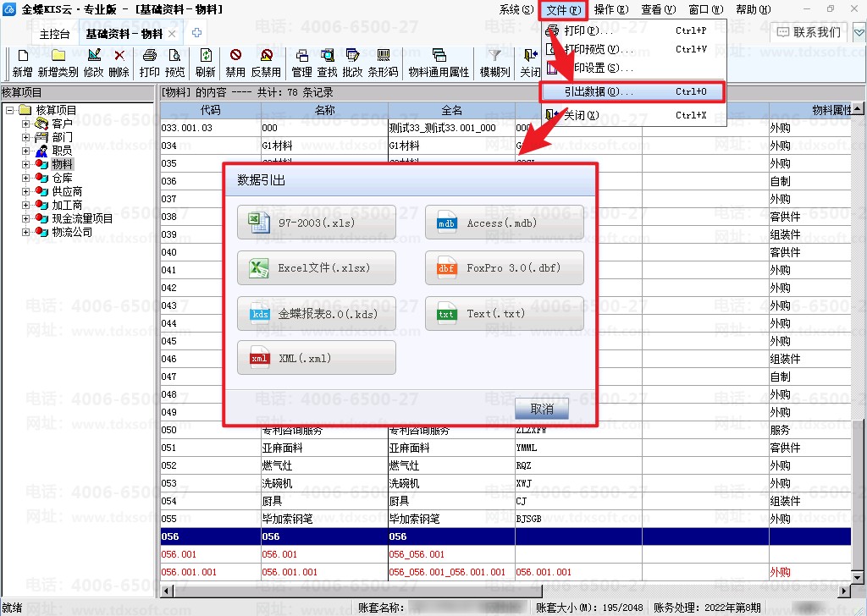Expand the 客户 tree node
This screenshot has height=616, width=867.
click(25, 124)
